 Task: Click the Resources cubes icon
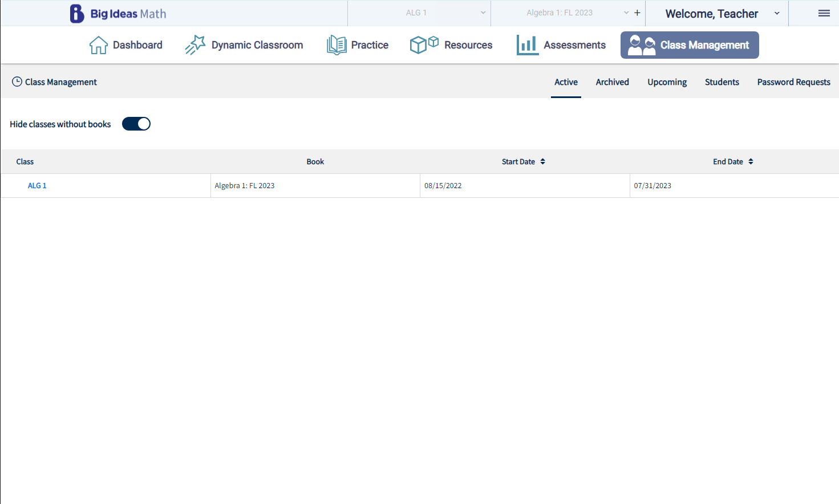pyautogui.click(x=424, y=45)
